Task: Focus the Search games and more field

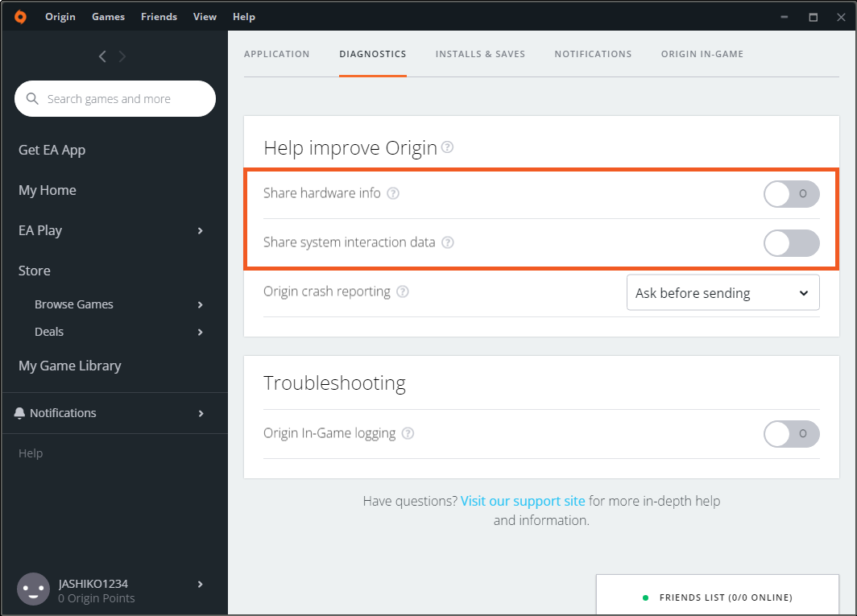Action: [x=115, y=98]
